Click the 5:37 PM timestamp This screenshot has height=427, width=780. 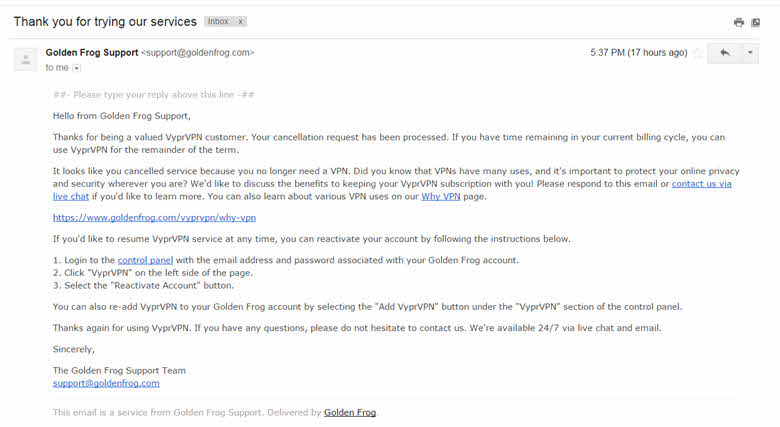click(639, 52)
